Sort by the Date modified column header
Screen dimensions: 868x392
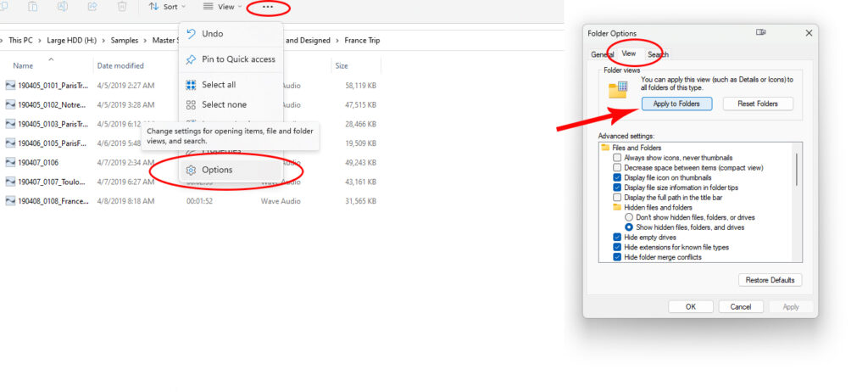click(120, 65)
